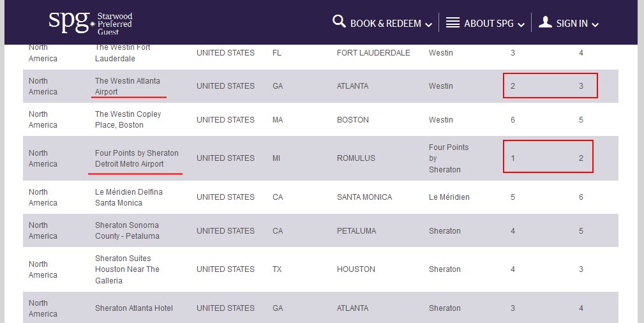Expand the Sign In chevron
The image size is (644, 323).
595,24
